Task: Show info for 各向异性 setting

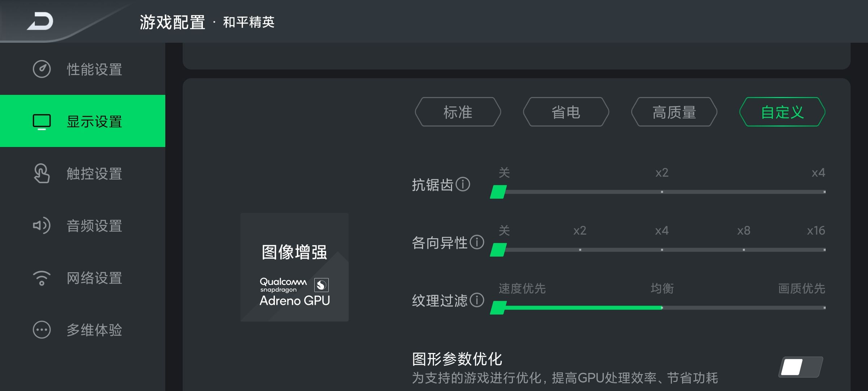Action: coord(477,242)
